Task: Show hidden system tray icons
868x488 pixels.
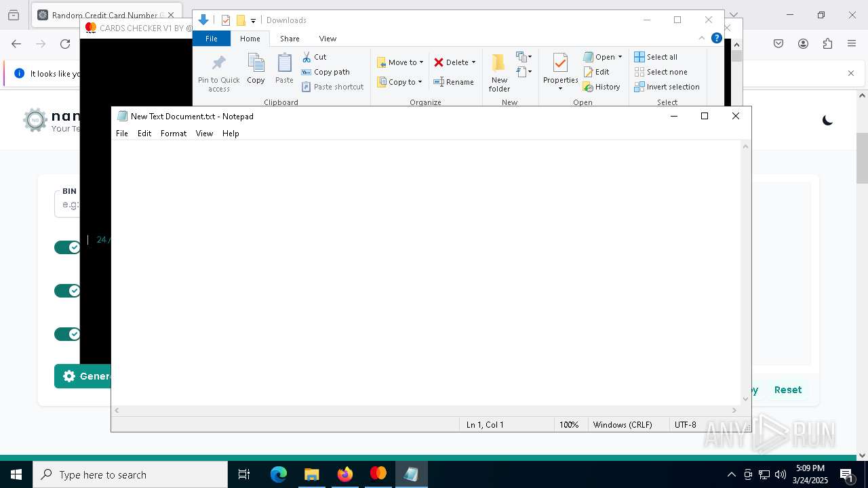Action: [731, 474]
